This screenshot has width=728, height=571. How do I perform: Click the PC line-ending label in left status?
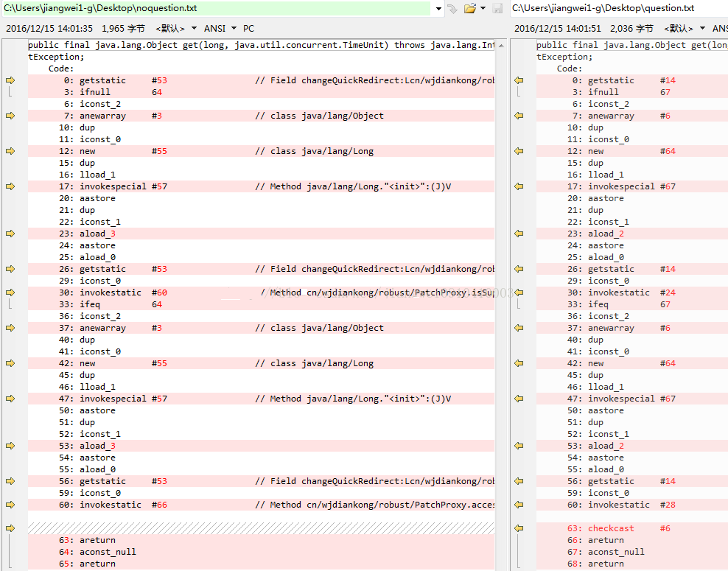click(248, 29)
